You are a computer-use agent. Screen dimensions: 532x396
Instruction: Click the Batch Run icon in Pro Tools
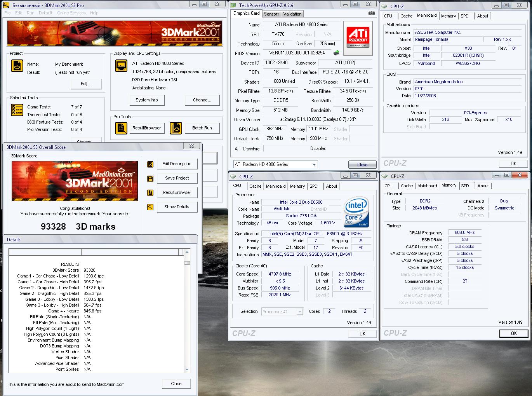[x=176, y=128]
